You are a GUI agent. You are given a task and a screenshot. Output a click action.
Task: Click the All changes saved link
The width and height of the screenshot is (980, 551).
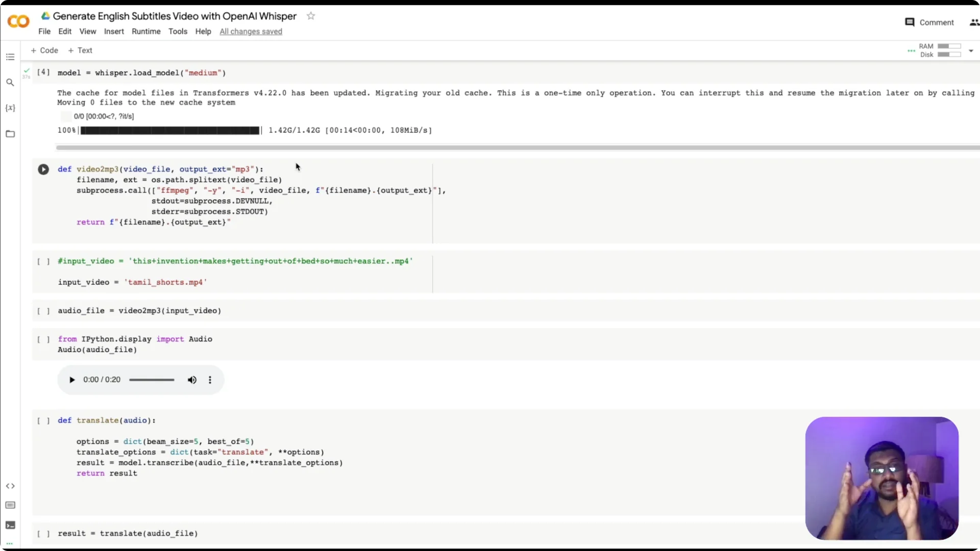250,31
